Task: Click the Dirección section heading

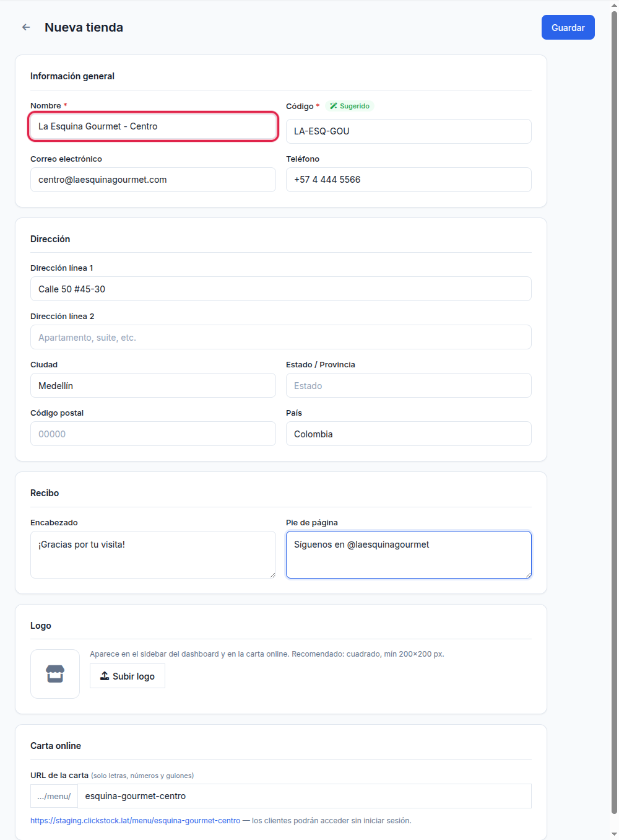Action: pyautogui.click(x=50, y=239)
